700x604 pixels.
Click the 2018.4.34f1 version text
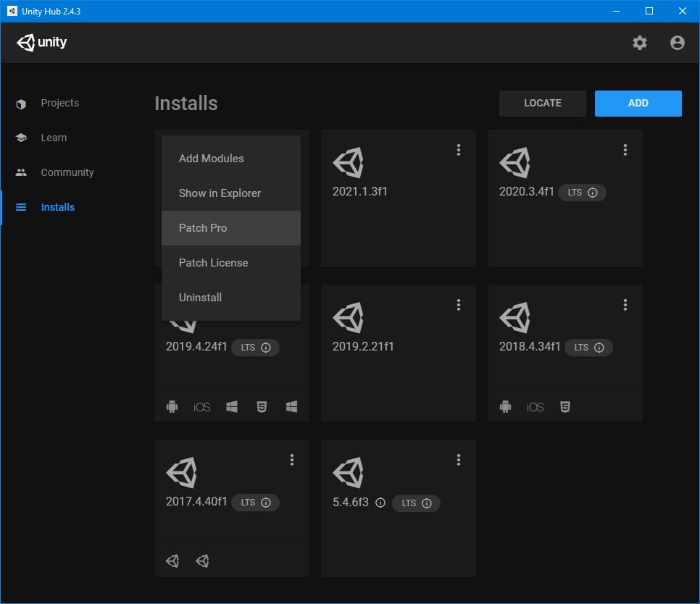point(530,346)
